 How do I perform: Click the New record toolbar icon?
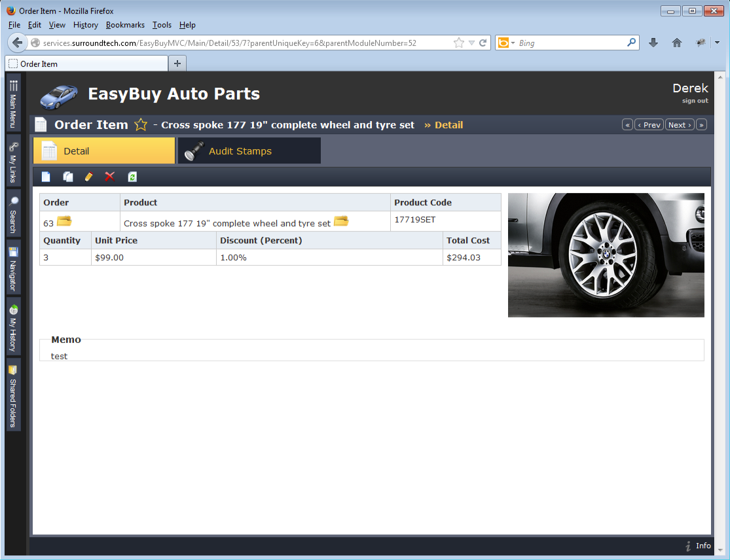click(x=46, y=177)
